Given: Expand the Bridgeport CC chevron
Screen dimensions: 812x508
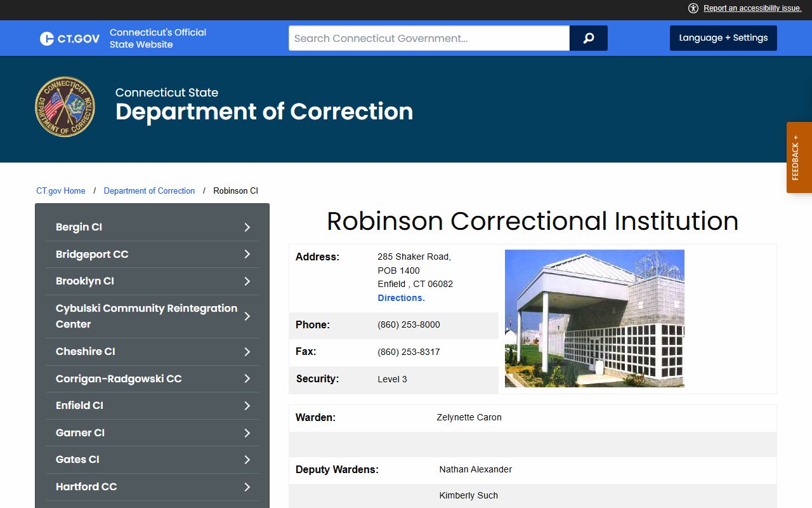Looking at the screenshot, I should click(x=247, y=254).
